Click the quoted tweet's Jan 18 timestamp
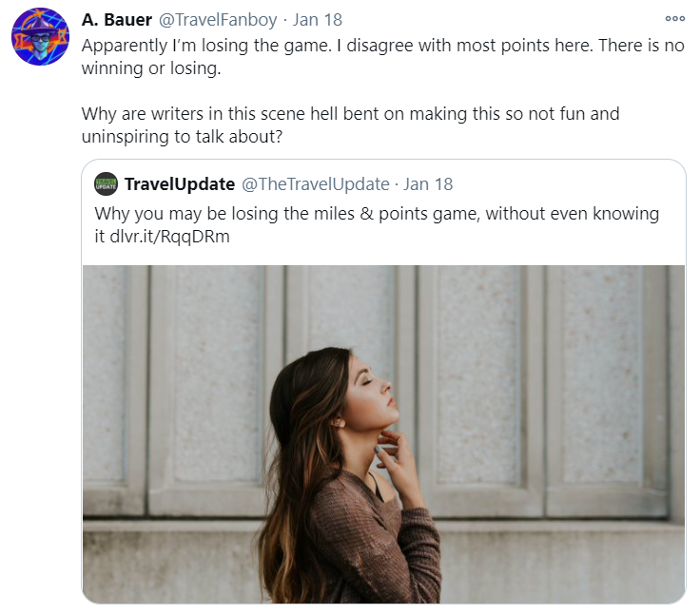The width and height of the screenshot is (700, 614). (x=428, y=184)
